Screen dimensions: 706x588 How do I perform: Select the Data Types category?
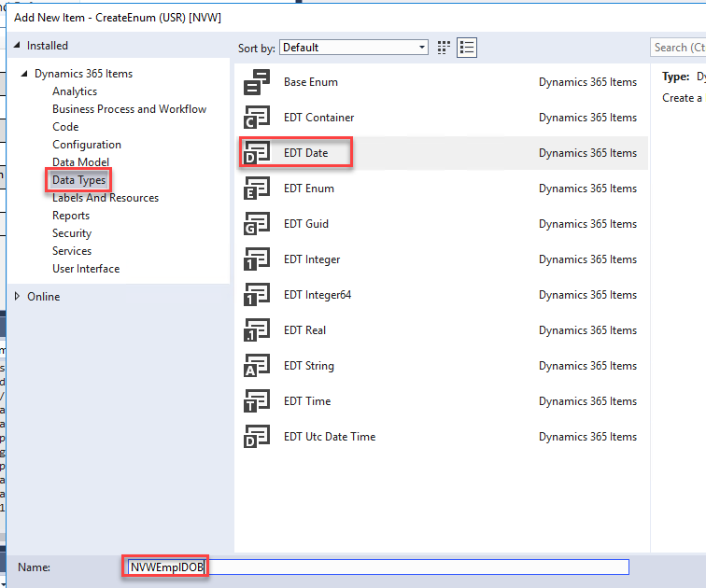point(78,180)
